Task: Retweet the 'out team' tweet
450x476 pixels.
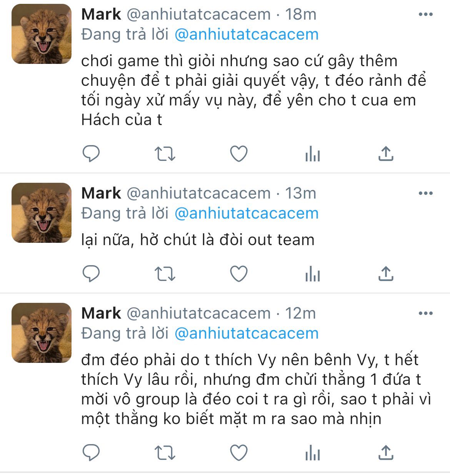Action: point(165,274)
